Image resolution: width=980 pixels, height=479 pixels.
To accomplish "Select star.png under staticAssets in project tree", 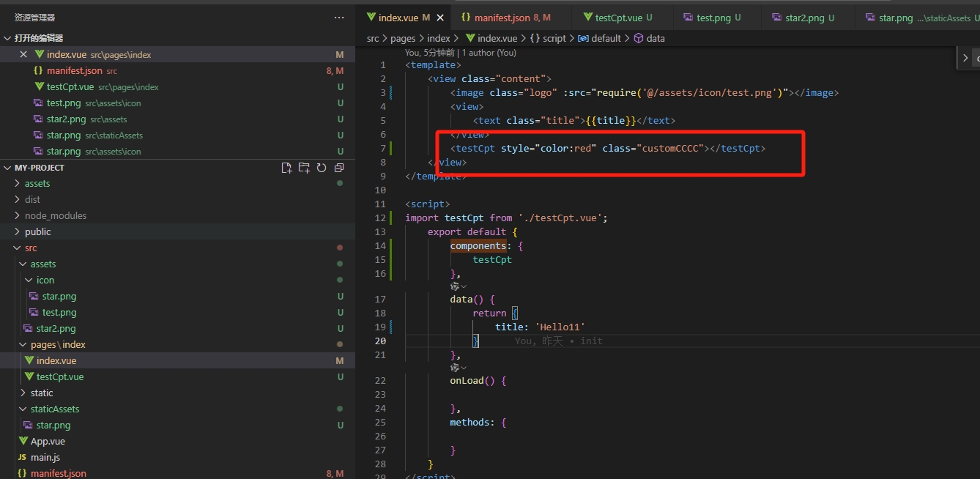I will tap(177, 426).
